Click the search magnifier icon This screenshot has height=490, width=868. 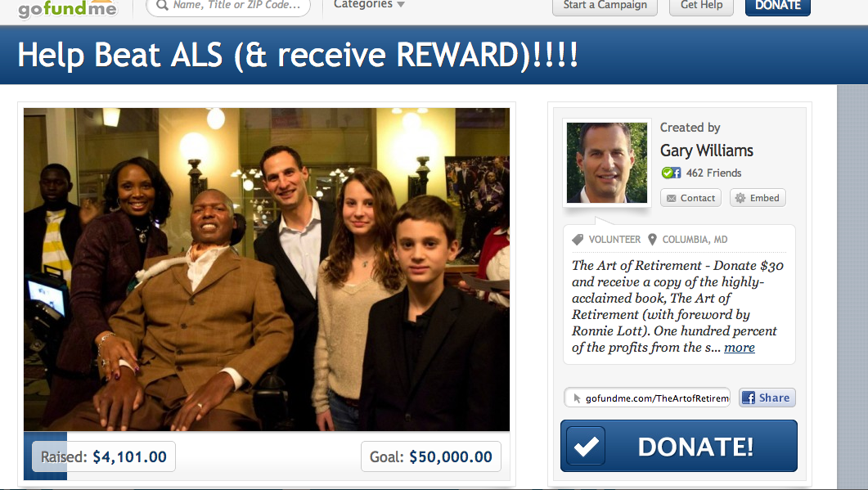click(x=162, y=6)
